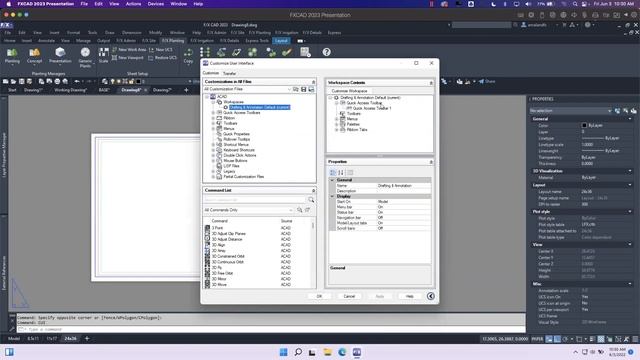
Task: Select the Drafting & Annotation Default workspace item
Action: [x=260, y=107]
